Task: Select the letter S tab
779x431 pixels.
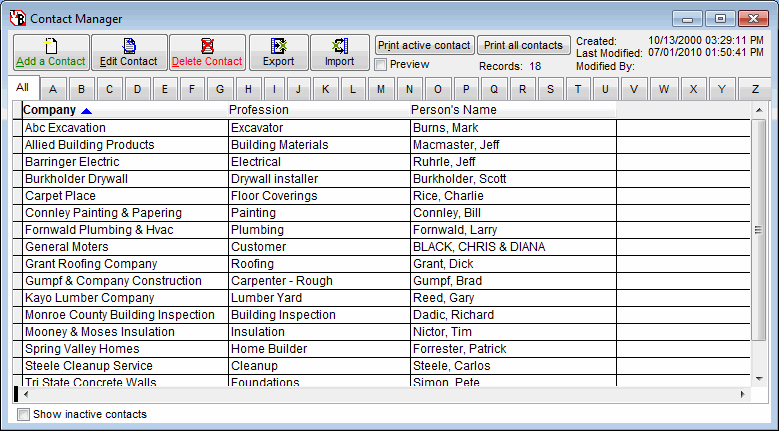Action: (x=549, y=89)
